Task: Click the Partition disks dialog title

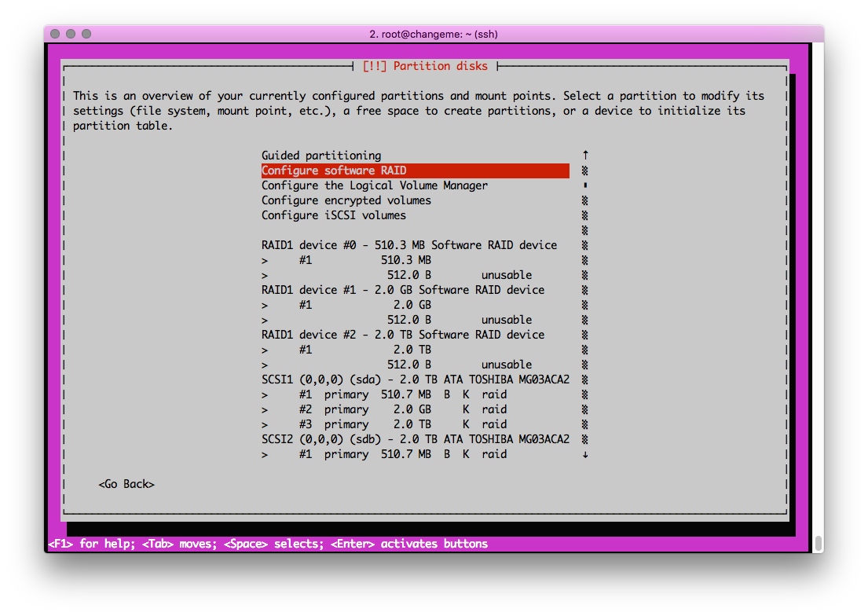Action: [x=425, y=67]
